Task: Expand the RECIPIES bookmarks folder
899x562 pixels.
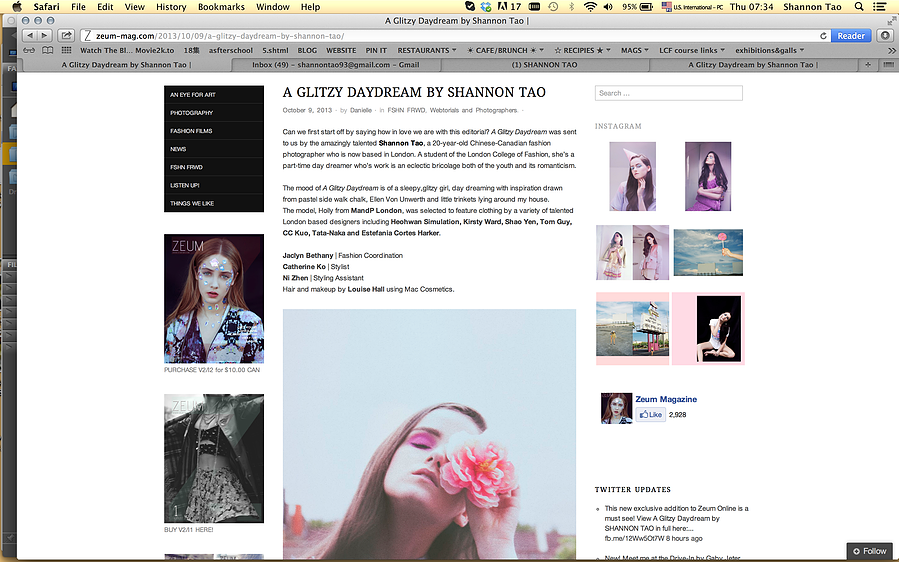Action: [582, 50]
